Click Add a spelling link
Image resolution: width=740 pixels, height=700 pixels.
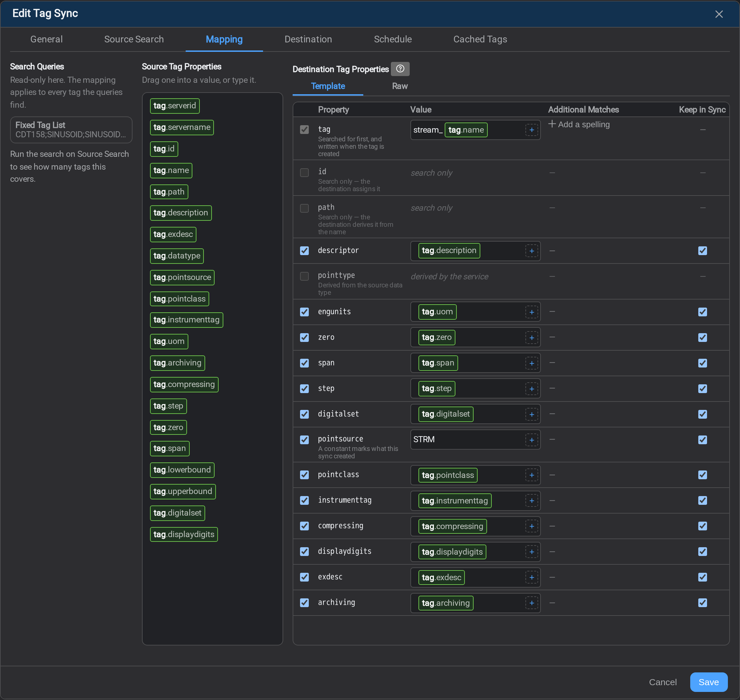tap(579, 124)
